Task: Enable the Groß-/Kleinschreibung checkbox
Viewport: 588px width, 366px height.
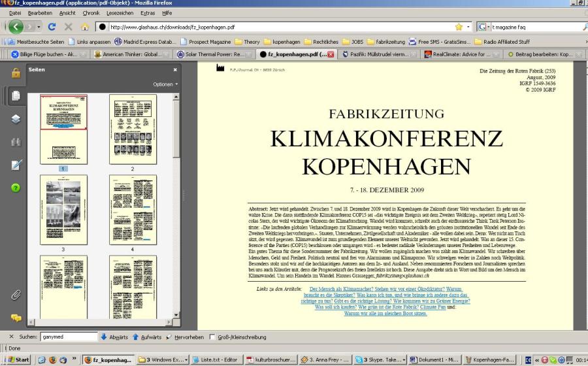Action: [212, 337]
